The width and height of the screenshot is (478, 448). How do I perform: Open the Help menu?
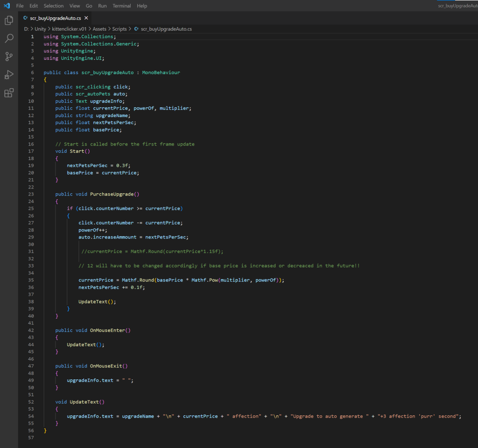(142, 6)
